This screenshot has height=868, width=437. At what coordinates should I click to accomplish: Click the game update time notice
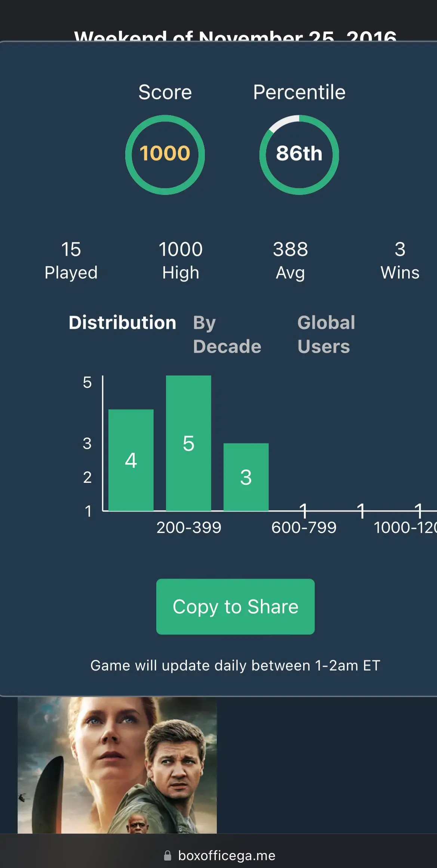point(235,666)
